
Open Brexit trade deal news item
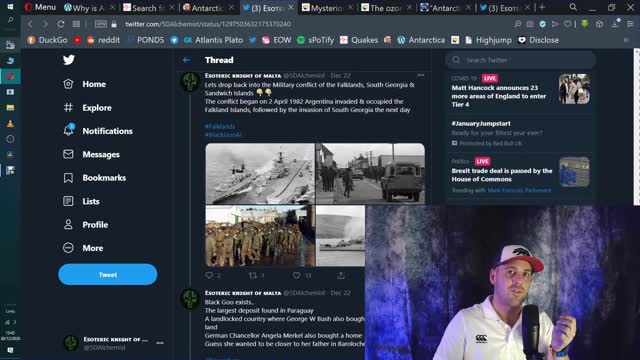(520, 176)
